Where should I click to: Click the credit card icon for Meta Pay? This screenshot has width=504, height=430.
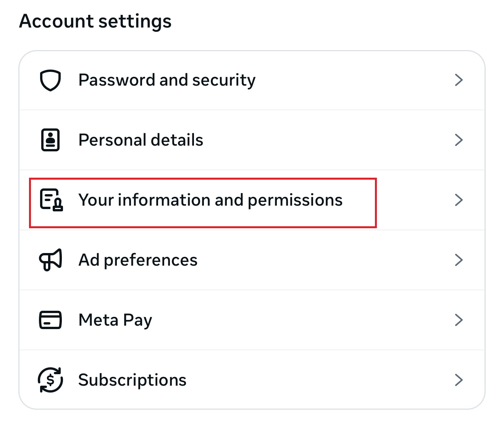pos(50,320)
